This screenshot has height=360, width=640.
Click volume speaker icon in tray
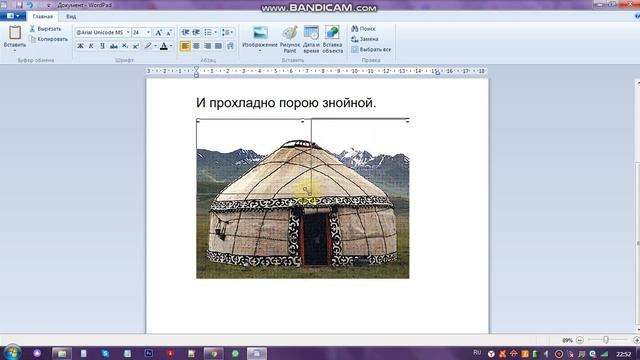pyautogui.click(x=547, y=354)
